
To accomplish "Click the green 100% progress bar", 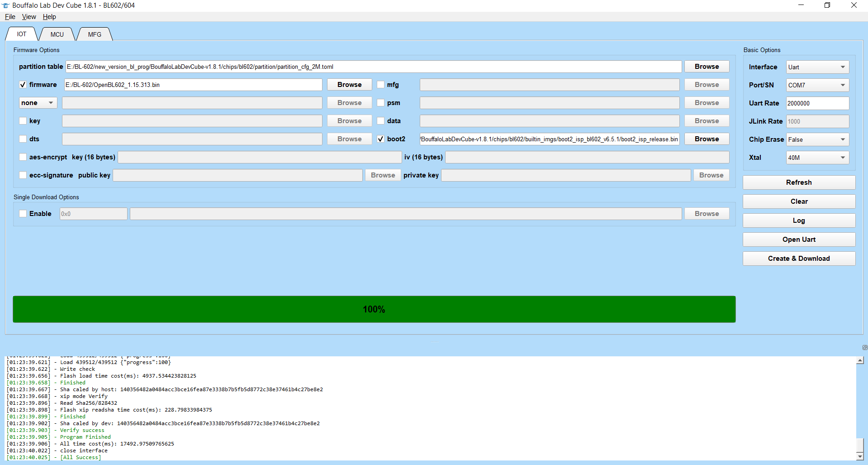I will 374,309.
